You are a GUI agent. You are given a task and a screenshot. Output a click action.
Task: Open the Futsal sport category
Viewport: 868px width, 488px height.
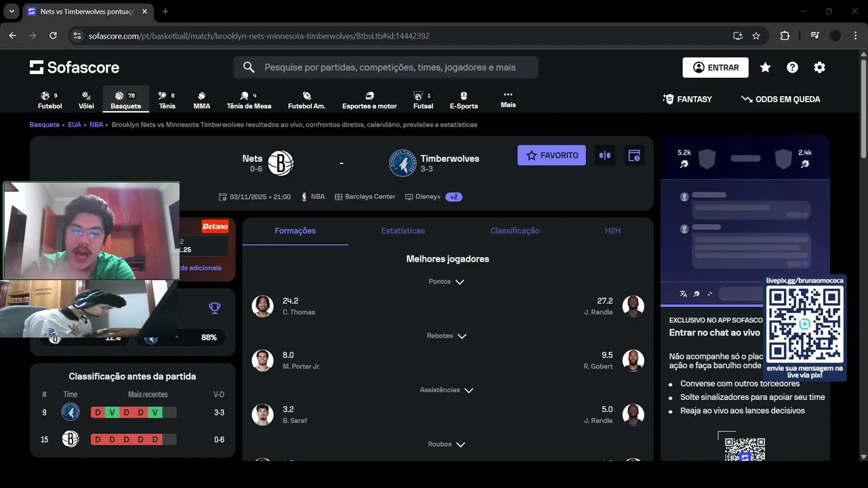423,100
